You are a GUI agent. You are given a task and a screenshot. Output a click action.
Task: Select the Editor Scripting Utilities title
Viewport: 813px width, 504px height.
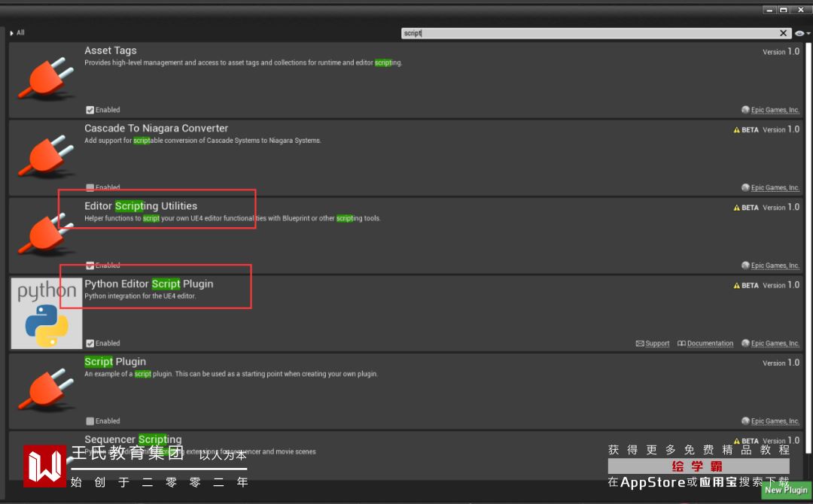click(x=141, y=206)
